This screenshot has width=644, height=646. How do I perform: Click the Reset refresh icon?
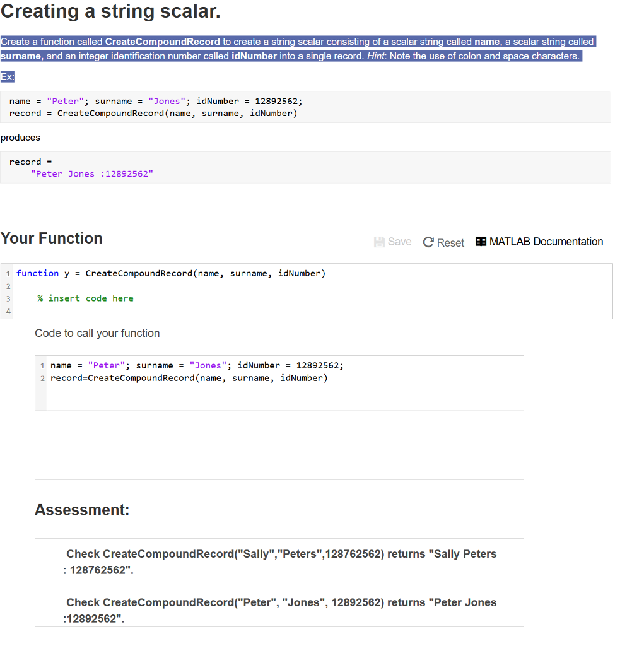pos(428,242)
